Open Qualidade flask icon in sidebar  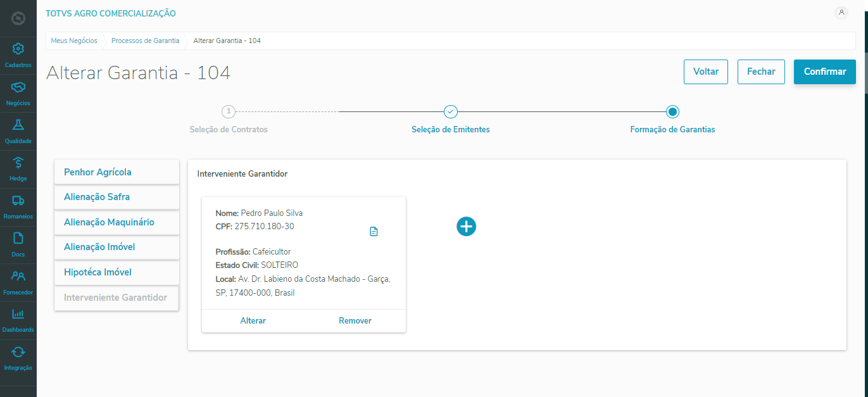[18, 125]
